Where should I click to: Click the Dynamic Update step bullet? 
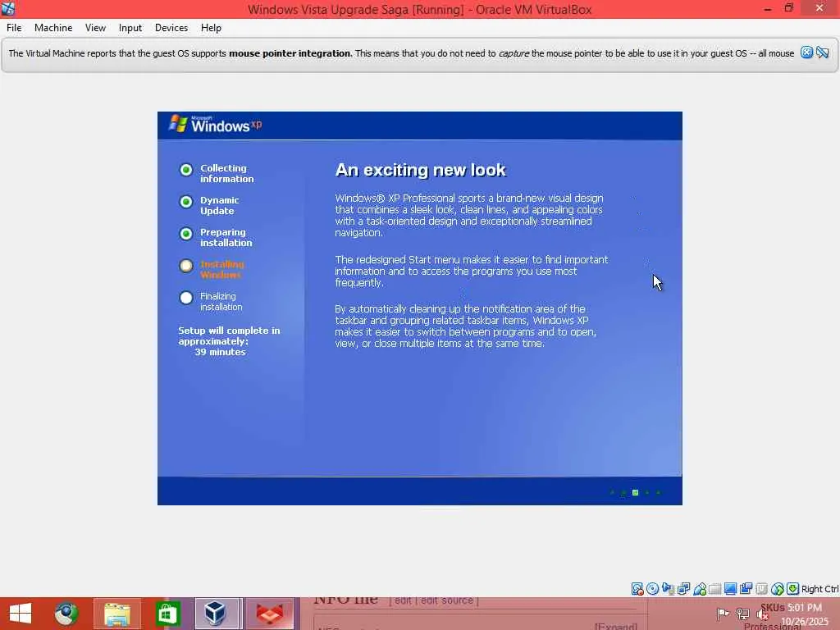tap(186, 202)
